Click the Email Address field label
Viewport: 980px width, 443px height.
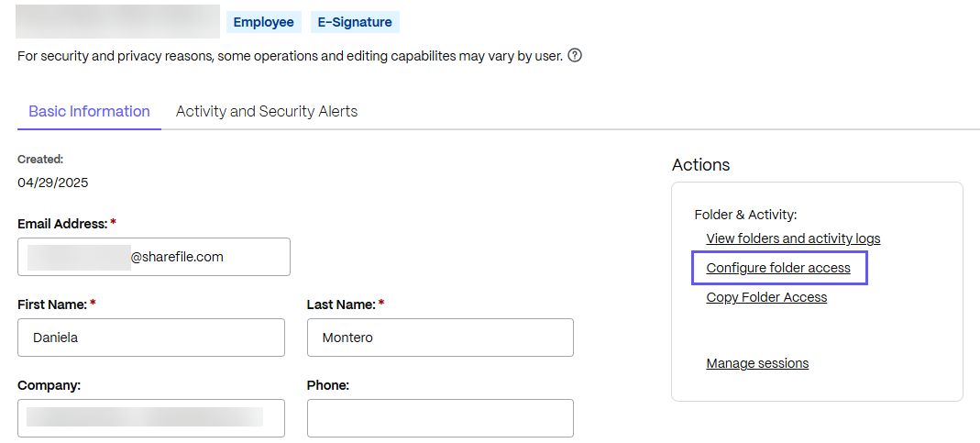(62, 224)
